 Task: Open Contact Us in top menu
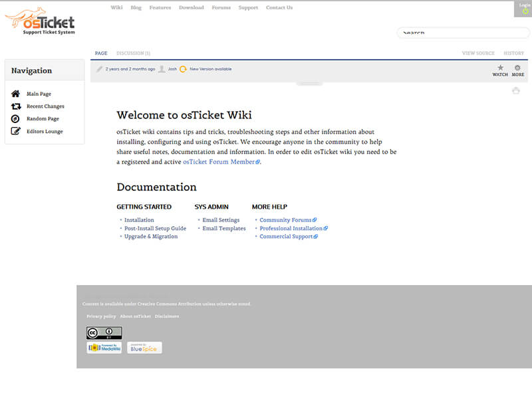click(279, 7)
